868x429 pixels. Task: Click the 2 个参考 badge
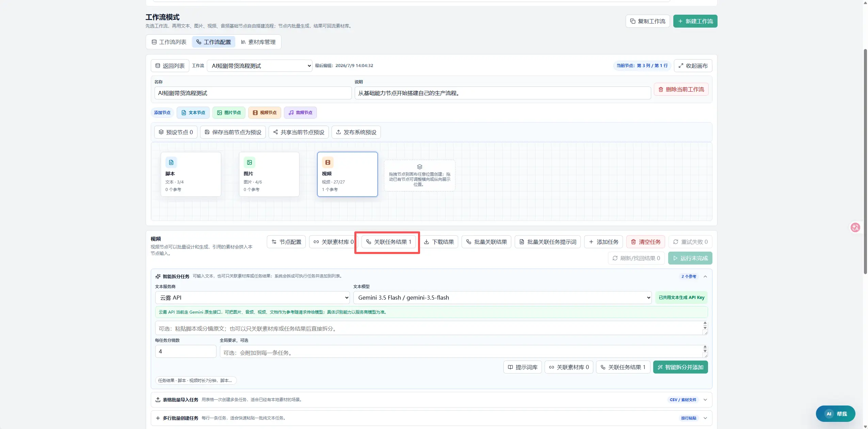click(x=689, y=276)
